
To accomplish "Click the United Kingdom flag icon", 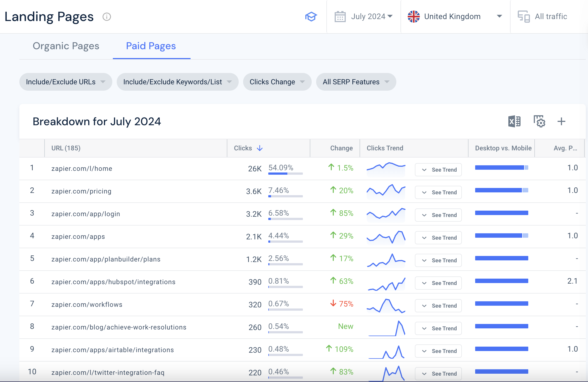I will pyautogui.click(x=413, y=17).
